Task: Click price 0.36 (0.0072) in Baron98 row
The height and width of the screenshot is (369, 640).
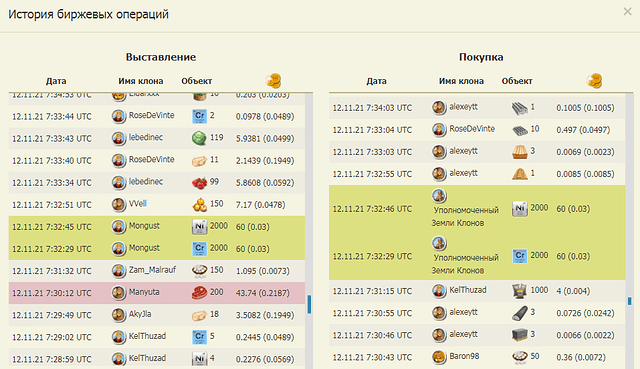Action: 581,358
